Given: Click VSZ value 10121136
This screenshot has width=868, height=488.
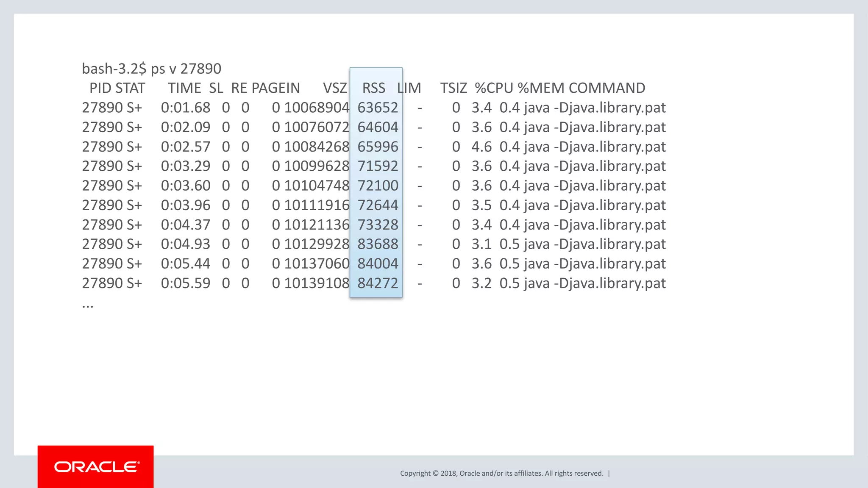Looking at the screenshot, I should tap(317, 225).
